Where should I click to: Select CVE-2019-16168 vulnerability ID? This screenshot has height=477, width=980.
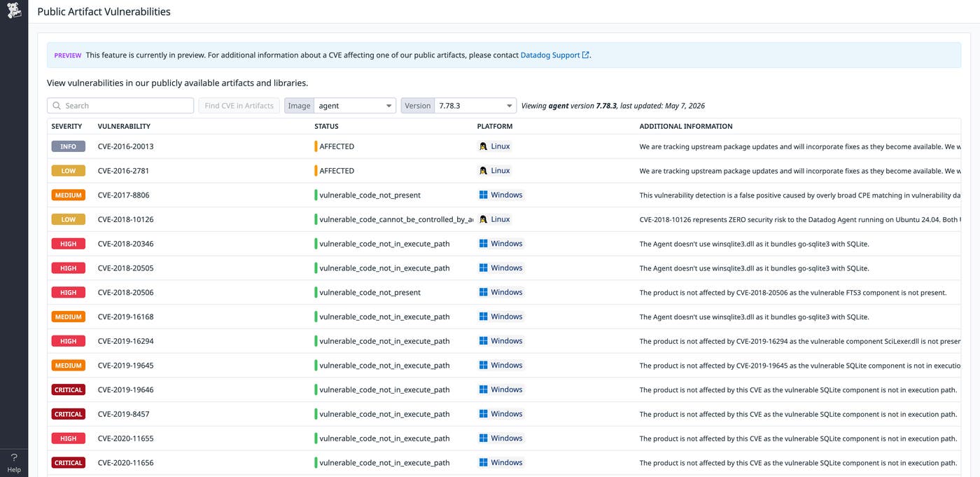tap(126, 317)
